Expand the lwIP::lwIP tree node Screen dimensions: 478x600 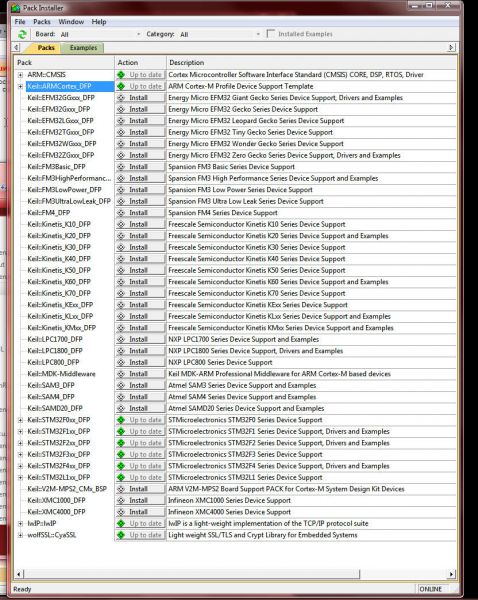pyautogui.click(x=20, y=523)
